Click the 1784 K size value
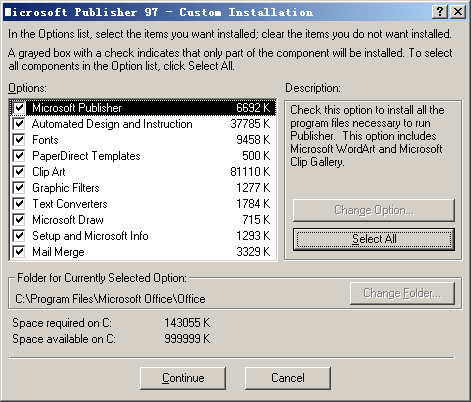Screen dimensions: 471x402 pyautogui.click(x=253, y=204)
